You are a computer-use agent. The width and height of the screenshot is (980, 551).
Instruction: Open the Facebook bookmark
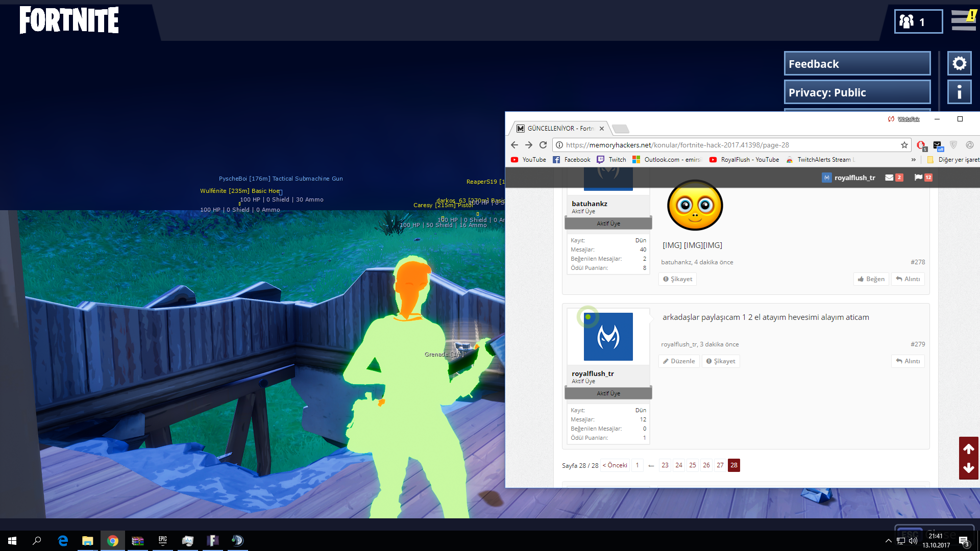coord(572,160)
